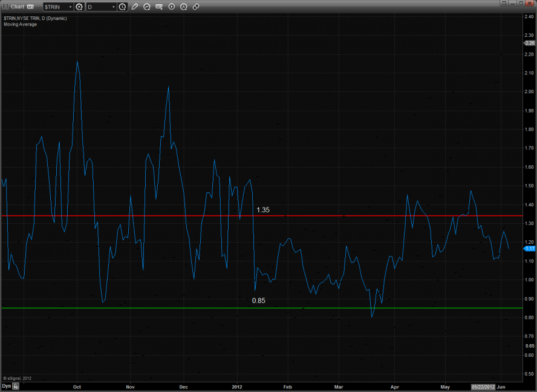Click the 1.17 current value price tag
The image size is (537, 392).
pos(530,248)
